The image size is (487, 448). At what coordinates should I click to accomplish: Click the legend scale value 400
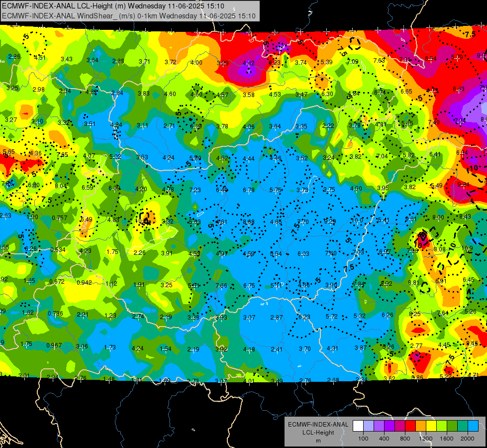point(384,439)
